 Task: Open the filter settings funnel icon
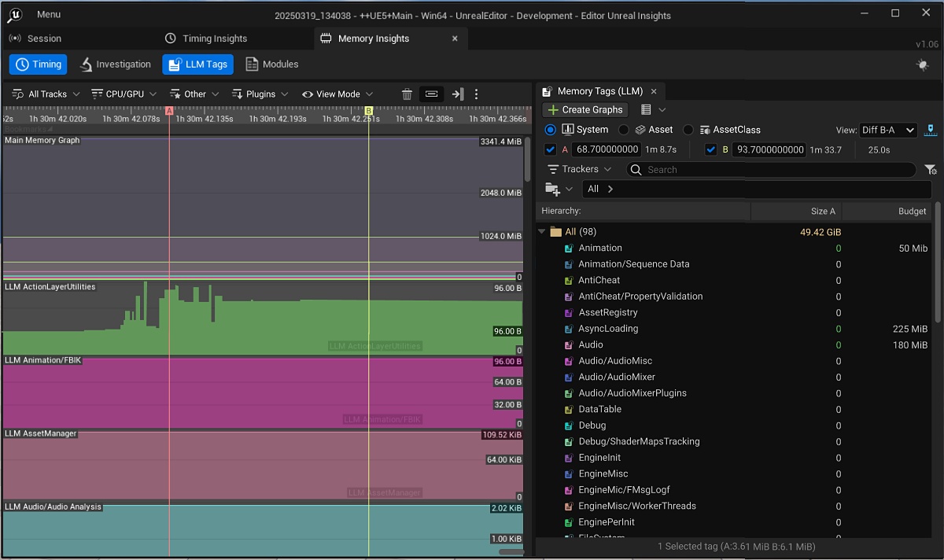[x=930, y=170]
